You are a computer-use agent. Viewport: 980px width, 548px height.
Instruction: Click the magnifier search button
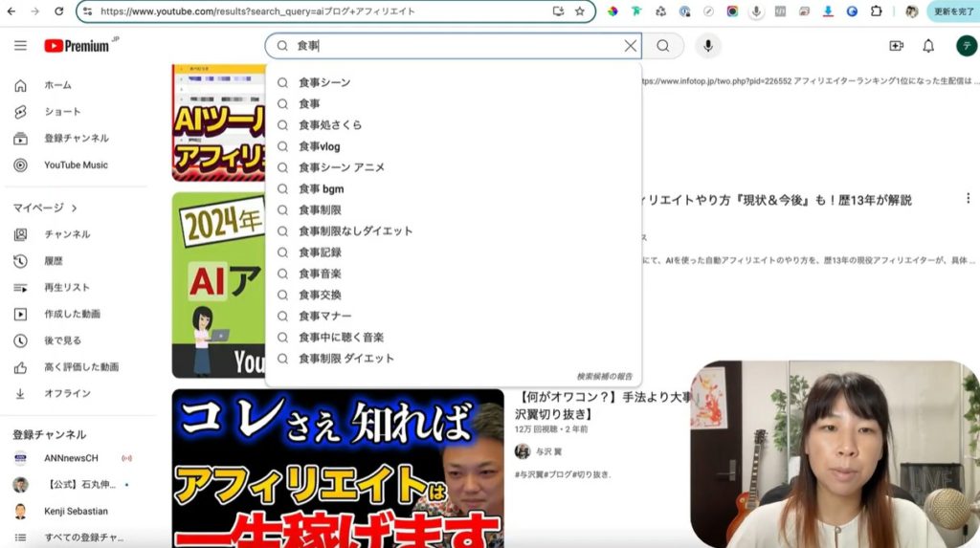(663, 46)
